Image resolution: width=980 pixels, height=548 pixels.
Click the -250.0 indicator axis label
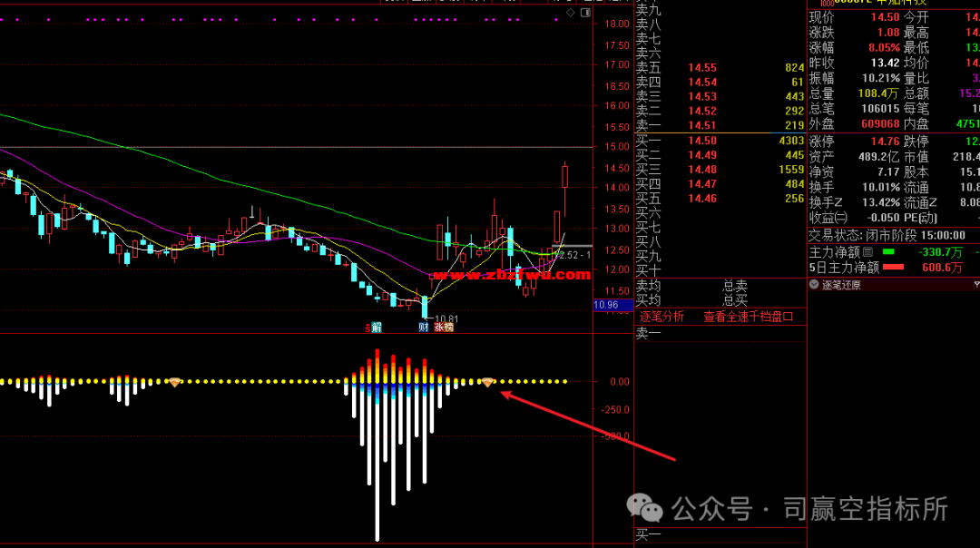pos(615,410)
